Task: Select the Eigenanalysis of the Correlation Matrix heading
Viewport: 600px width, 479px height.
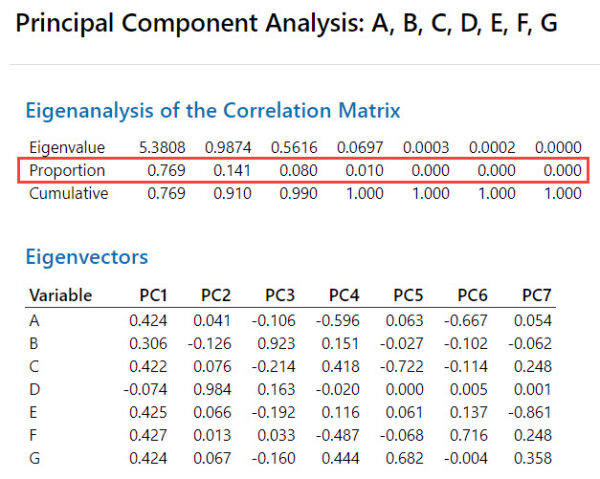Action: [212, 111]
